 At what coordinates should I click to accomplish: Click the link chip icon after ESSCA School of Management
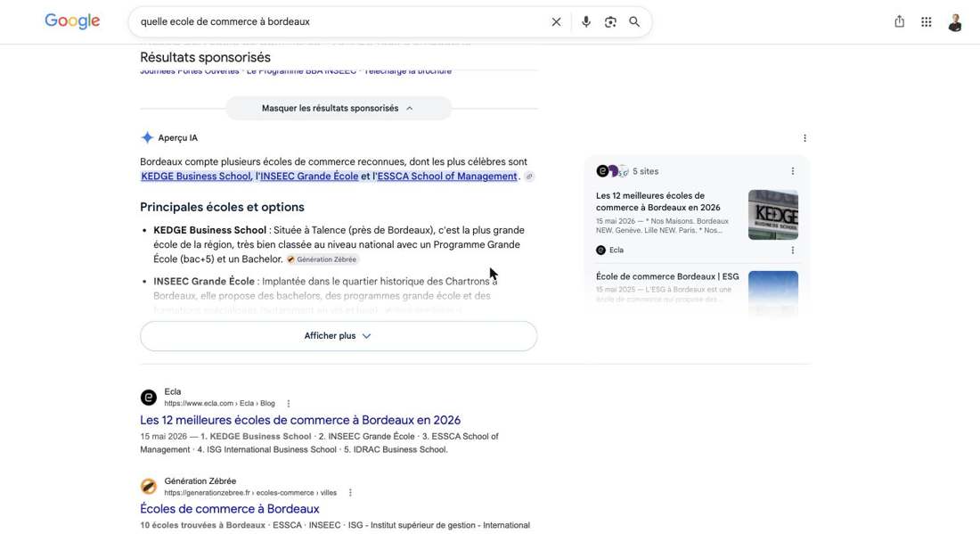pos(529,177)
